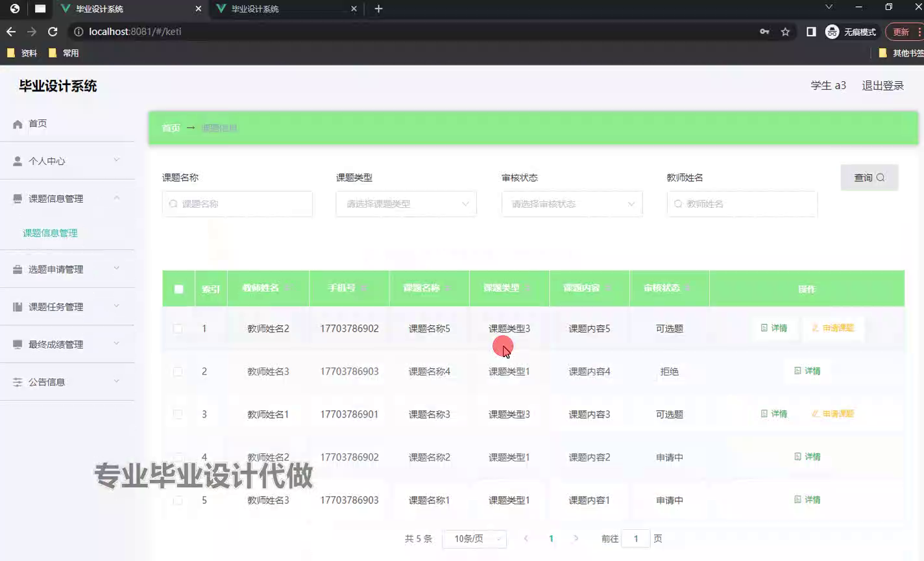Open the 资料 bookmarks folder

tap(21, 53)
